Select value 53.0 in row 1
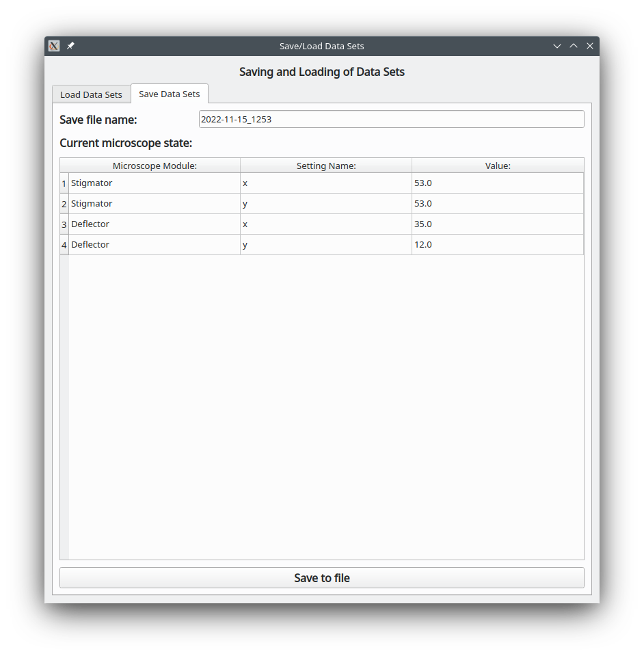644x656 pixels. click(498, 183)
